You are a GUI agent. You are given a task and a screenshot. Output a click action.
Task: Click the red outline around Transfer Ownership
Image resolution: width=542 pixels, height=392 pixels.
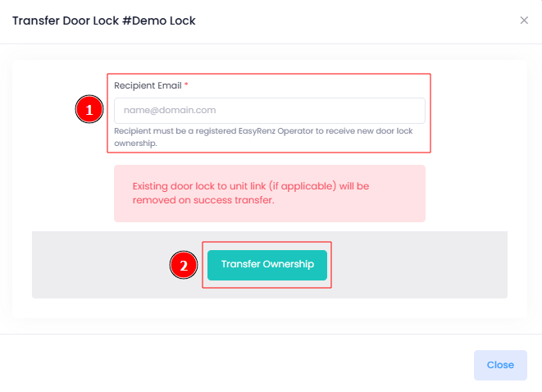pos(266,242)
